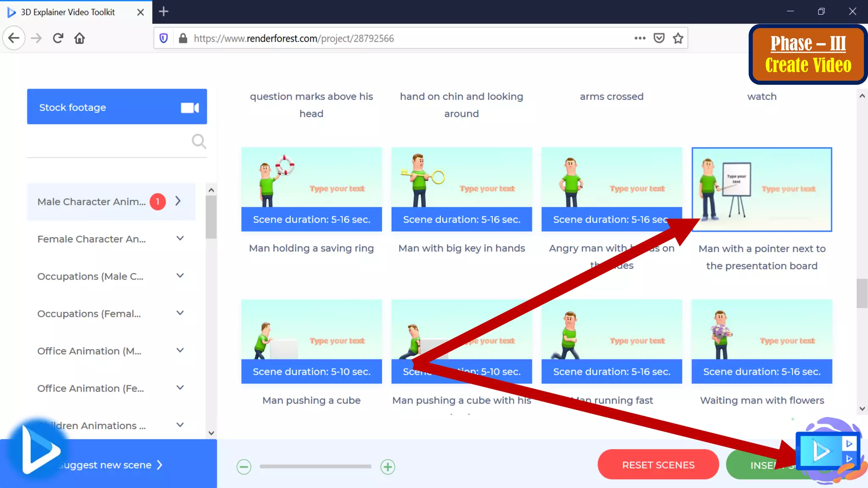Click the search magnifier icon in sidebar

point(199,141)
